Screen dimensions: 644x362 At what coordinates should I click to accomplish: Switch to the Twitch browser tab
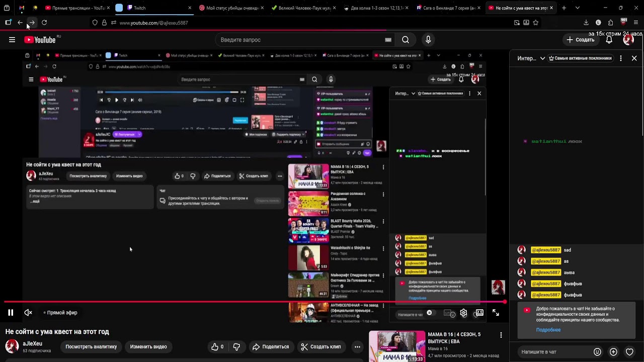pyautogui.click(x=153, y=8)
